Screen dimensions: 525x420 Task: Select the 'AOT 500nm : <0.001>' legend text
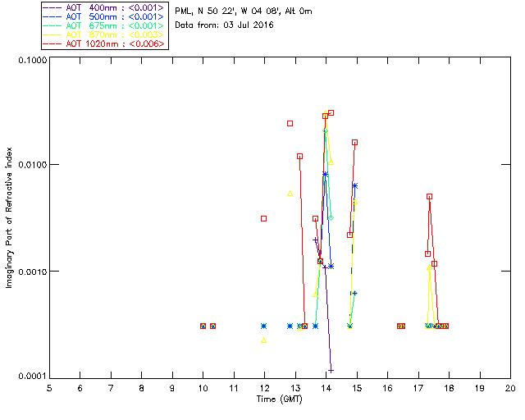click(115, 16)
